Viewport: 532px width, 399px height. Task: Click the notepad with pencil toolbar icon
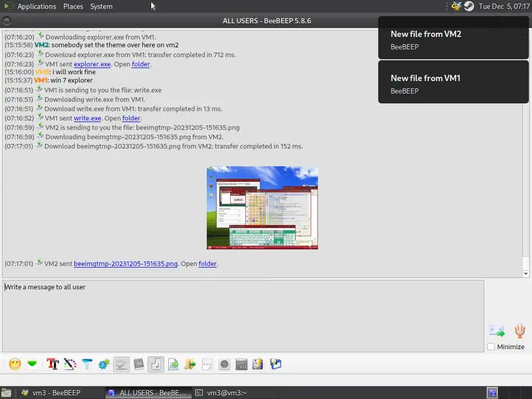click(x=258, y=364)
